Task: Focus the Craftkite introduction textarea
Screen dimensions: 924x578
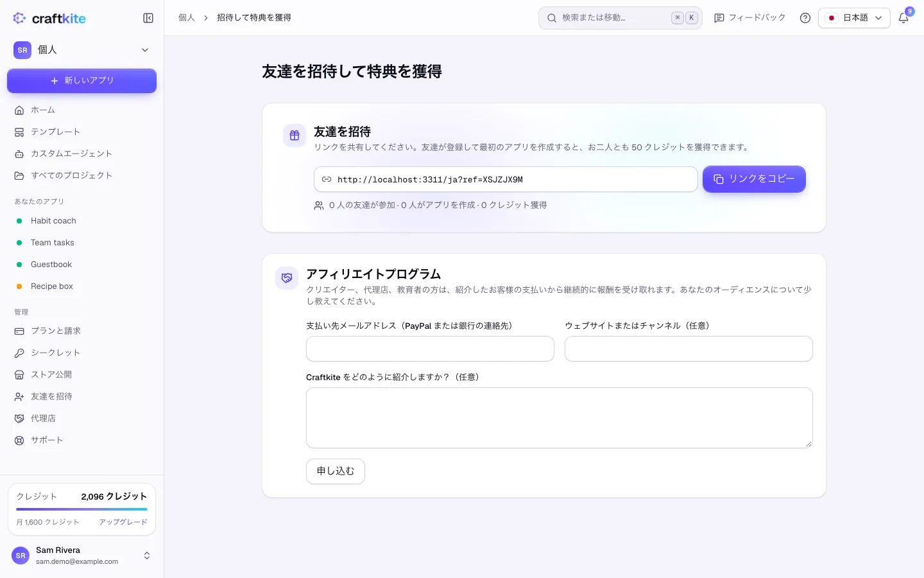Action: pos(560,417)
